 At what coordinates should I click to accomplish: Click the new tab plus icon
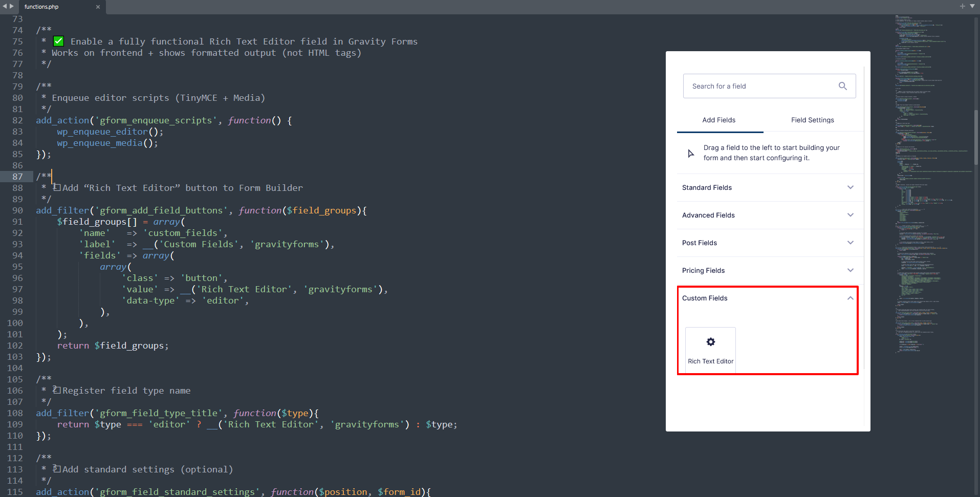[962, 6]
